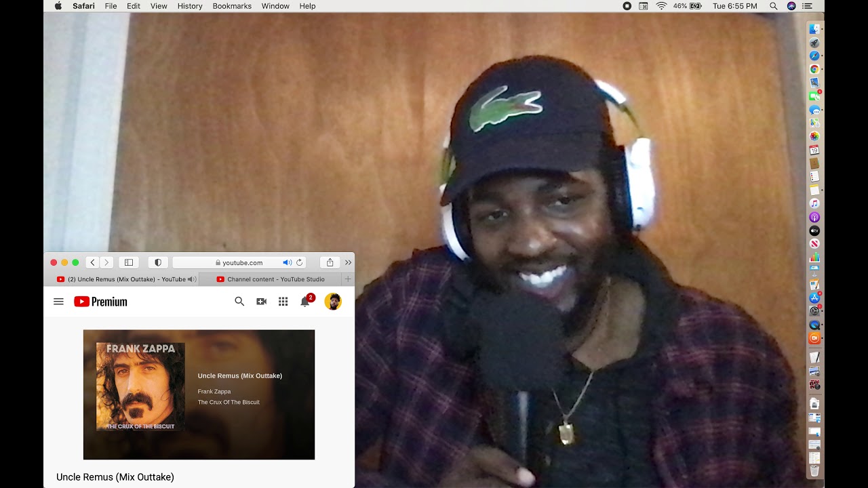The height and width of the screenshot is (488, 868).
Task: Click the Tue 6:55 PM clock
Action: click(735, 6)
